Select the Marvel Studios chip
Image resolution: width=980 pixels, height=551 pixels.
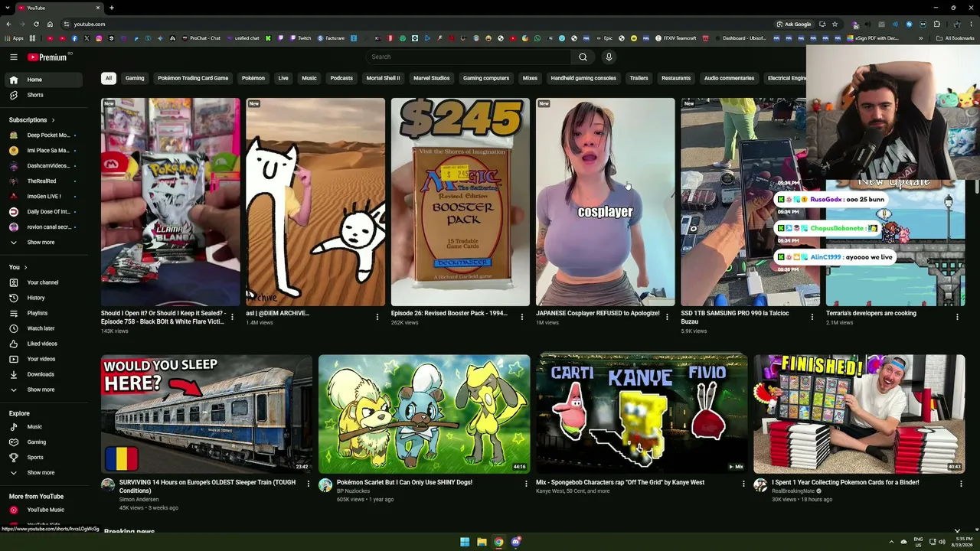432,78
